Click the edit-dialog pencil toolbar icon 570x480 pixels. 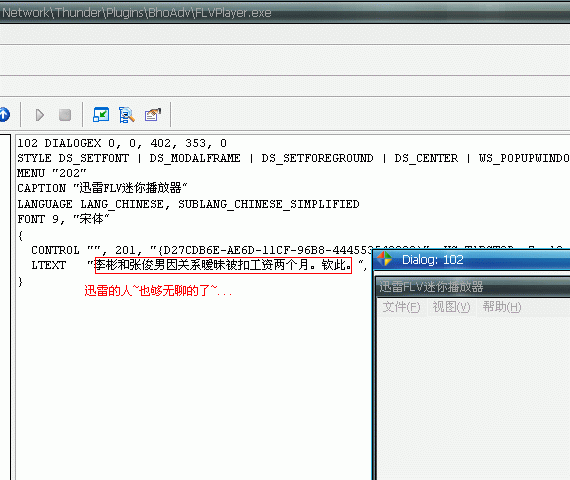tap(153, 115)
